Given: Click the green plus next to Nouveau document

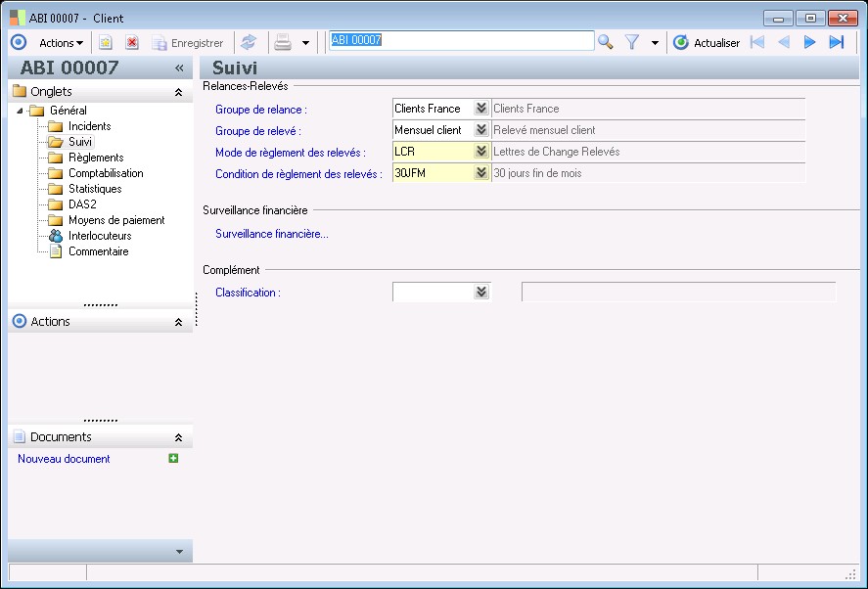Looking at the screenshot, I should 173,458.
